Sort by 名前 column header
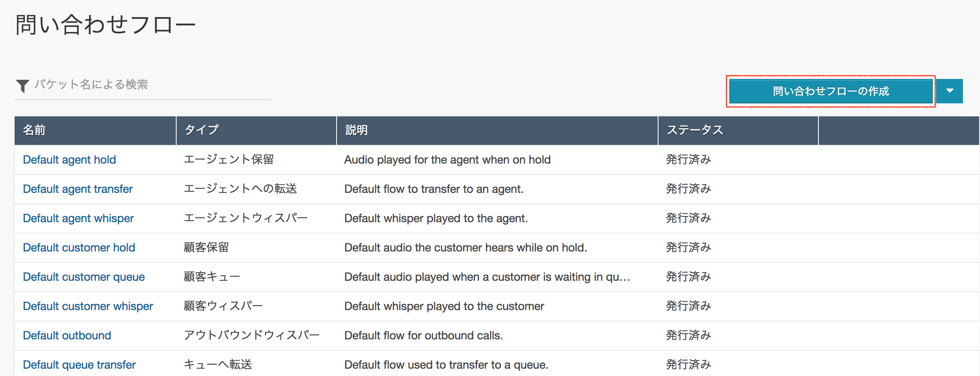Image resolution: width=980 pixels, height=376 pixels. (x=34, y=130)
